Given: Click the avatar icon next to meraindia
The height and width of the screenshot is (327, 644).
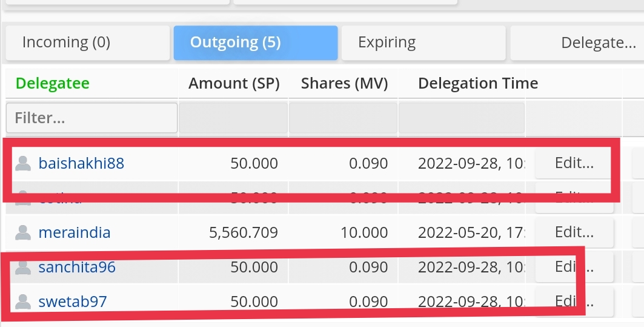Looking at the screenshot, I should (x=23, y=232).
